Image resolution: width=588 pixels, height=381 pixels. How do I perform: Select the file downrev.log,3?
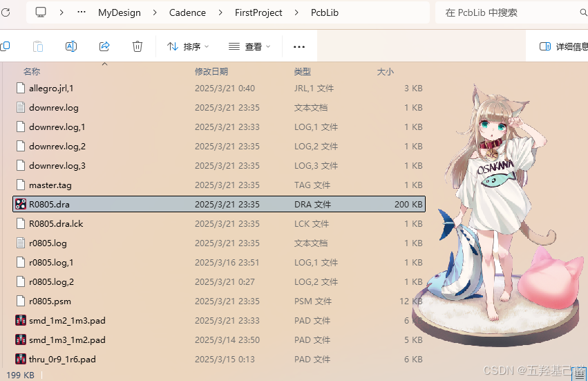pos(219,165)
